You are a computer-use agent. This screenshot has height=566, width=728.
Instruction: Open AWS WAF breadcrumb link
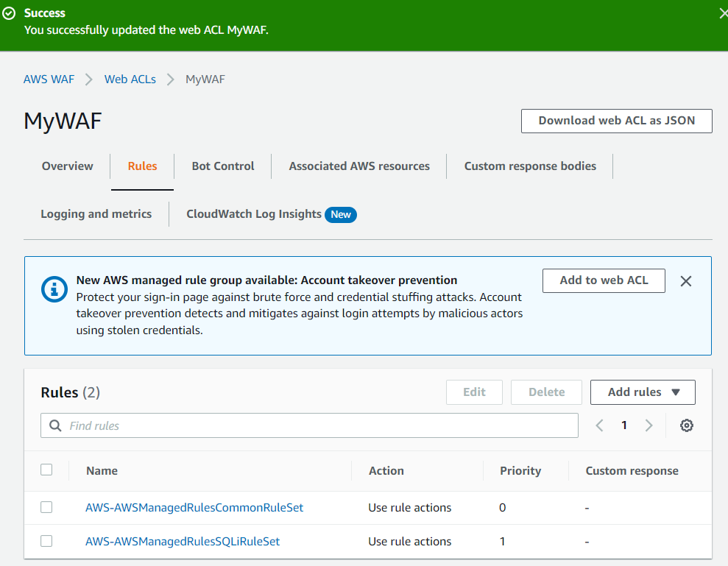tap(49, 79)
